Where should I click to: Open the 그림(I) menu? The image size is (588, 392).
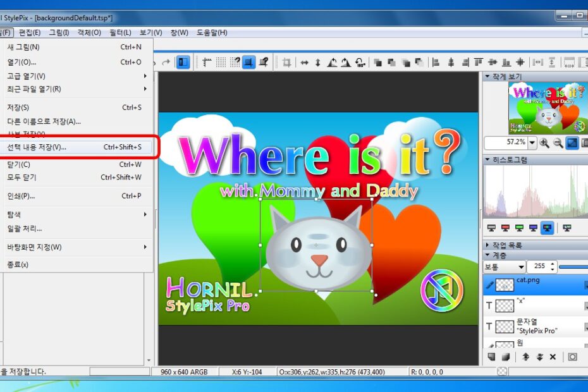[x=59, y=33]
